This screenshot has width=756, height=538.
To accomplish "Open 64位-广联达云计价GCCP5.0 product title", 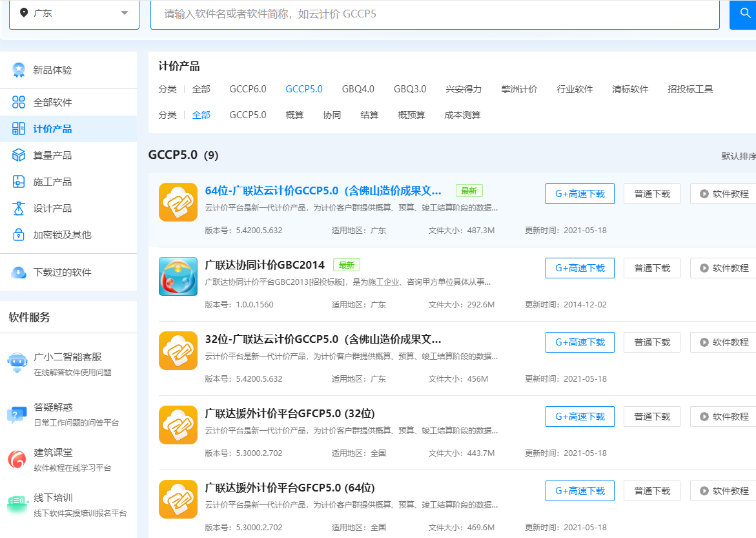I will 323,191.
